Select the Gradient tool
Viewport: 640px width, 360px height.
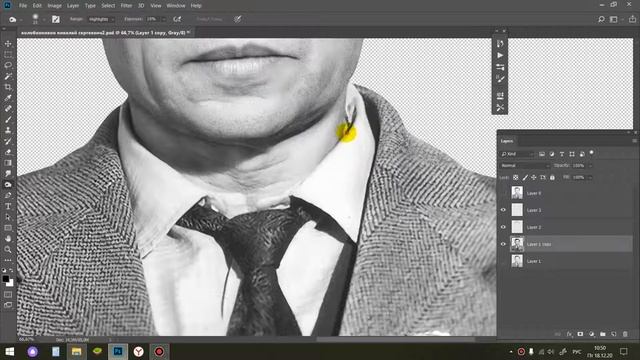pos(8,163)
